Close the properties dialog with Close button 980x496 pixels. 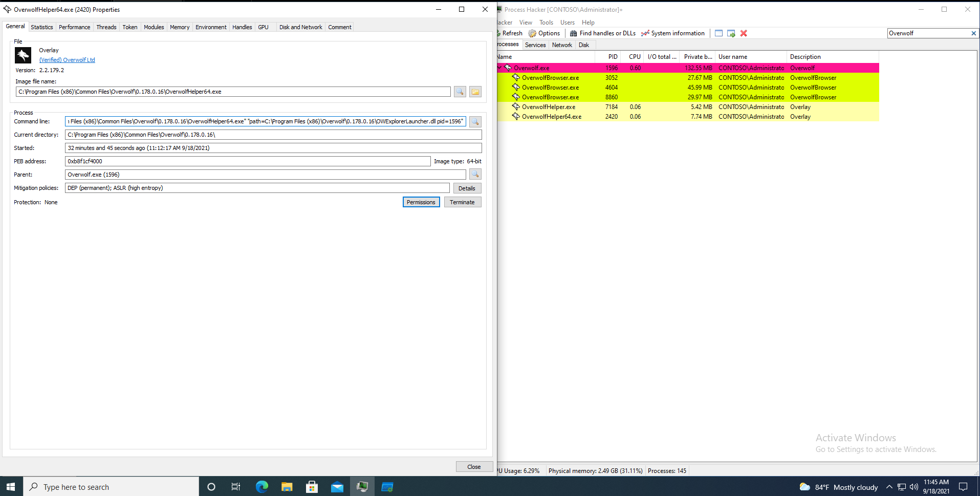(474, 467)
